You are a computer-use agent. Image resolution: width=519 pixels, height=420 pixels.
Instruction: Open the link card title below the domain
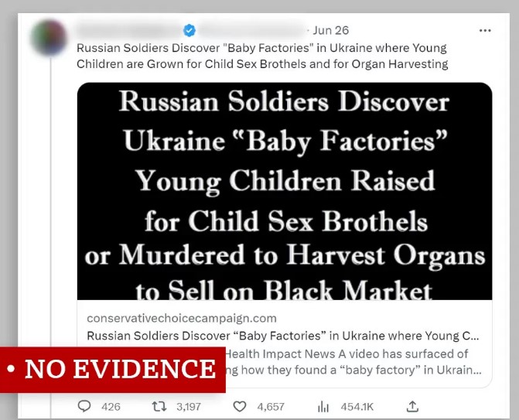coord(283,336)
